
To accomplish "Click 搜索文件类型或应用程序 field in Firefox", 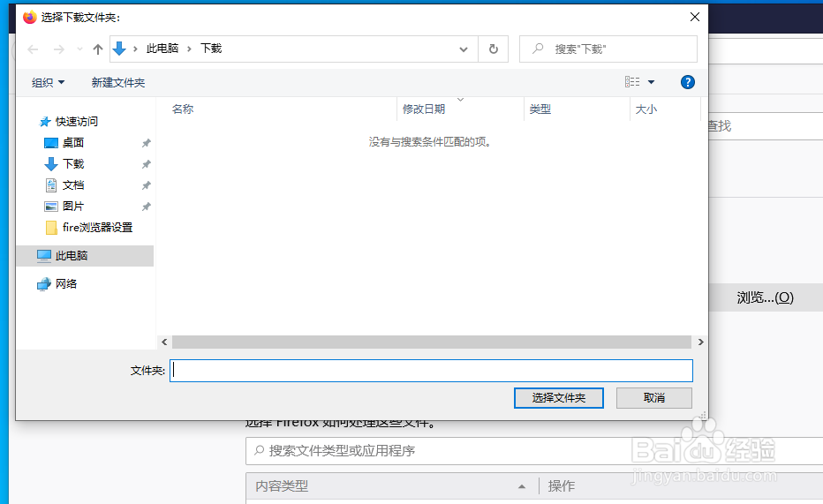I will coord(534,451).
